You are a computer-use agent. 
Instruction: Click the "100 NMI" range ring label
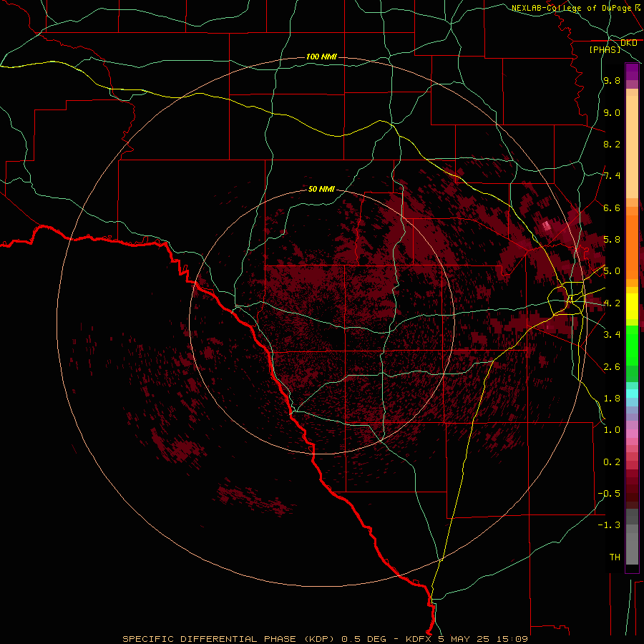click(321, 57)
